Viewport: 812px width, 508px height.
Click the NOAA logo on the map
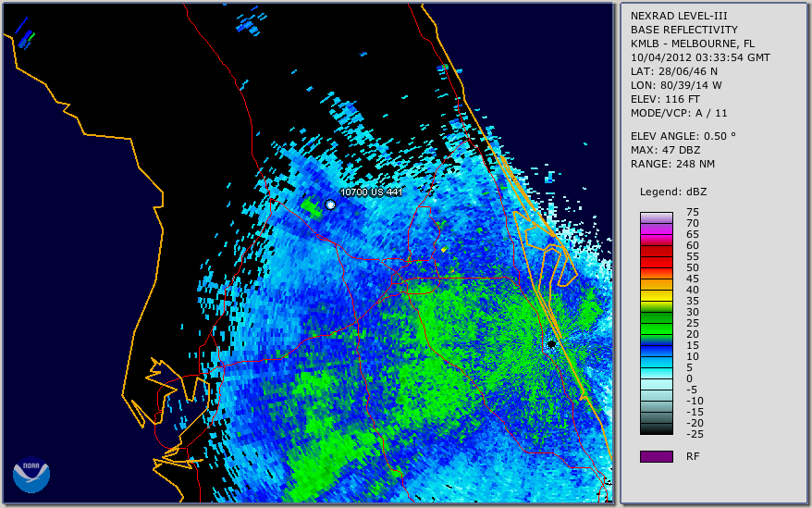[x=31, y=475]
